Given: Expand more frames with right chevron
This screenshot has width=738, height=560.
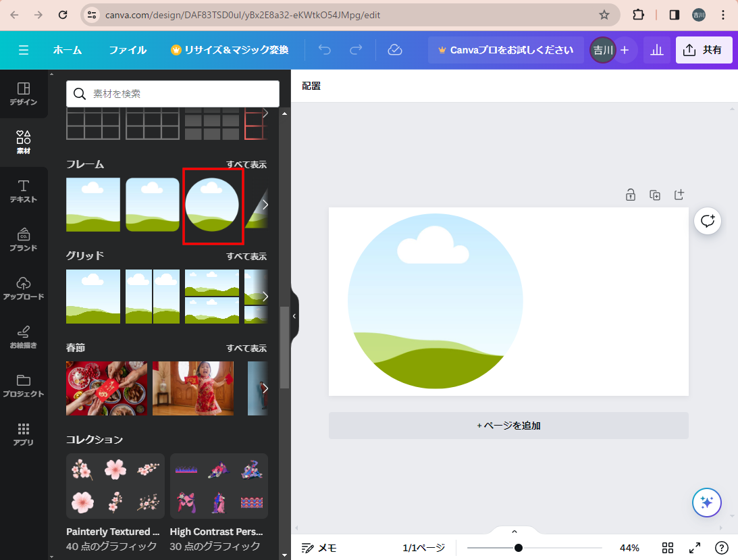Looking at the screenshot, I should coord(265,204).
